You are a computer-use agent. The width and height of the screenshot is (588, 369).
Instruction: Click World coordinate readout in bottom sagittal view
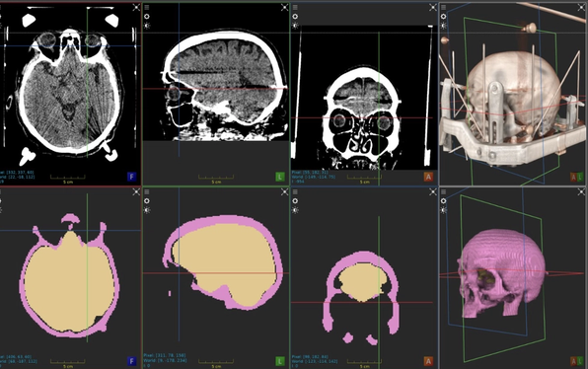point(165,360)
